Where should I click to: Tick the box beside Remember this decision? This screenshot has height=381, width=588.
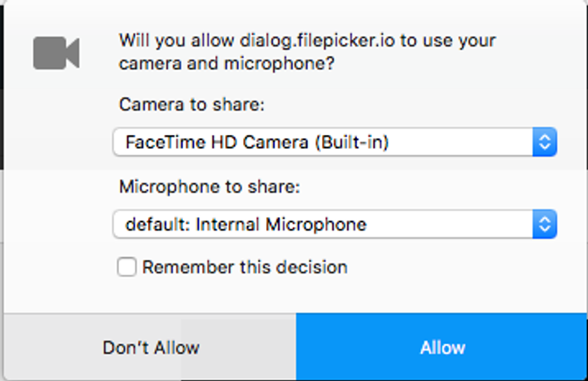pyautogui.click(x=128, y=267)
